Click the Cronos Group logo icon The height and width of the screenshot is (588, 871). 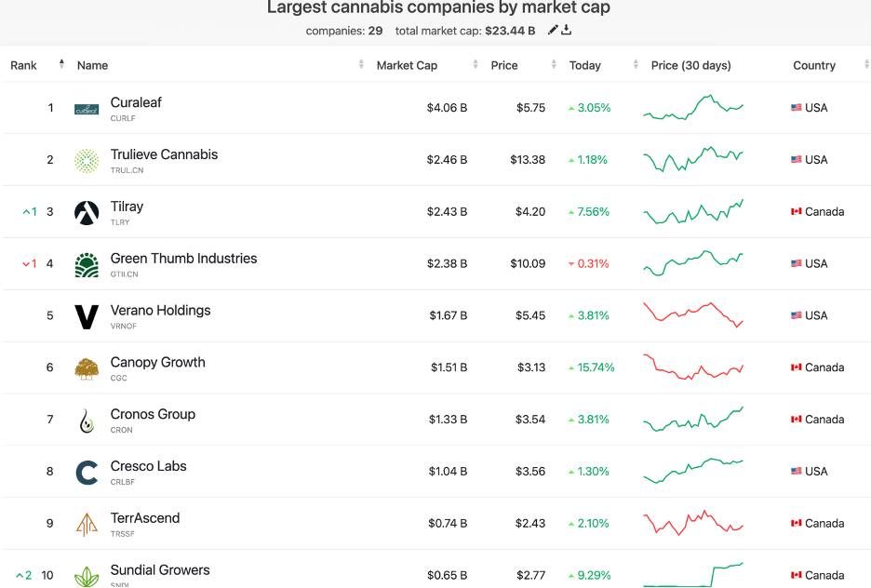click(x=87, y=421)
